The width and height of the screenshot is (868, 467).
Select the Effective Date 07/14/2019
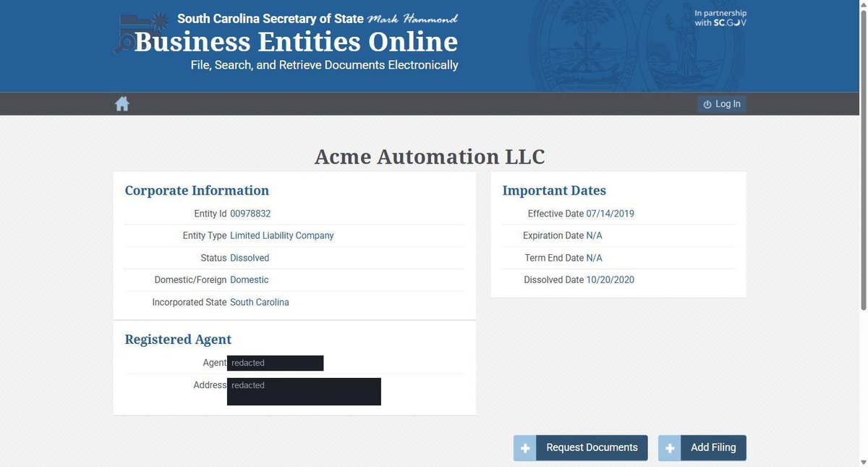point(610,214)
